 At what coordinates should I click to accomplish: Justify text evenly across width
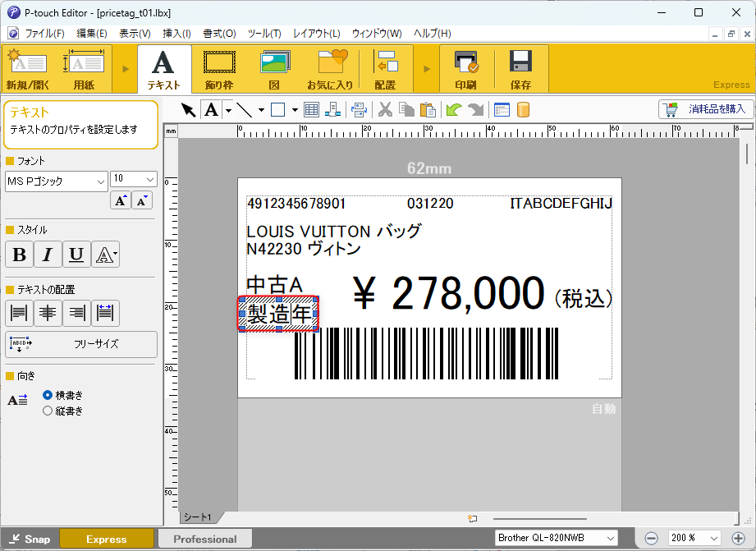106,313
